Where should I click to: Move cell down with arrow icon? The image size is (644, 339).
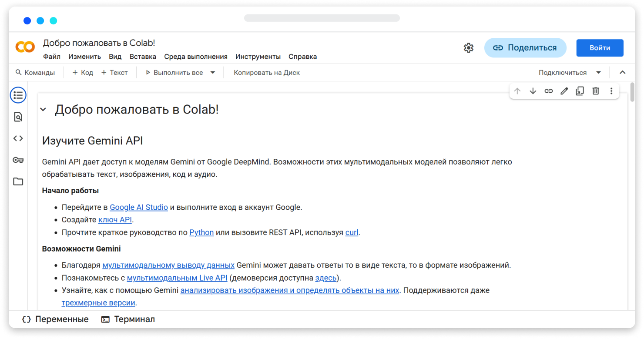click(x=533, y=91)
